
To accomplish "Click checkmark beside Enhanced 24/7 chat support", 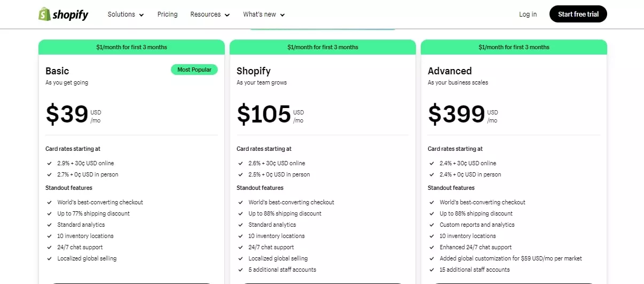I will point(431,247).
